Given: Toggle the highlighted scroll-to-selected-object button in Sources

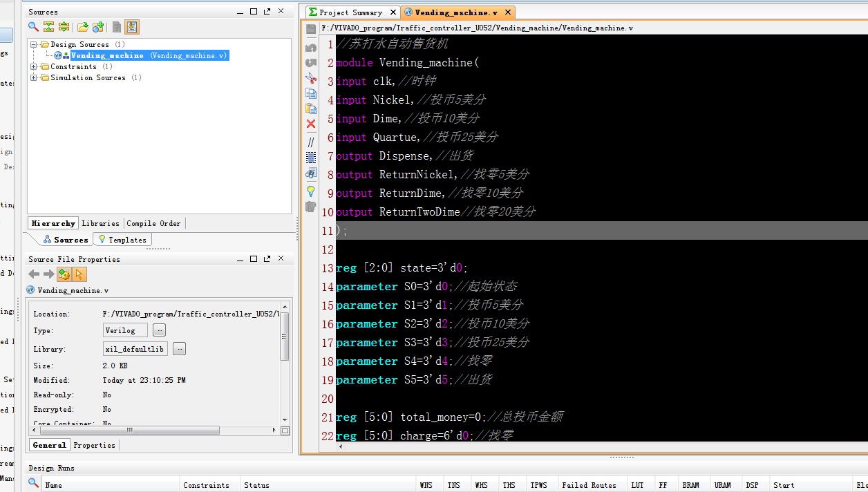Looking at the screenshot, I should pyautogui.click(x=132, y=27).
